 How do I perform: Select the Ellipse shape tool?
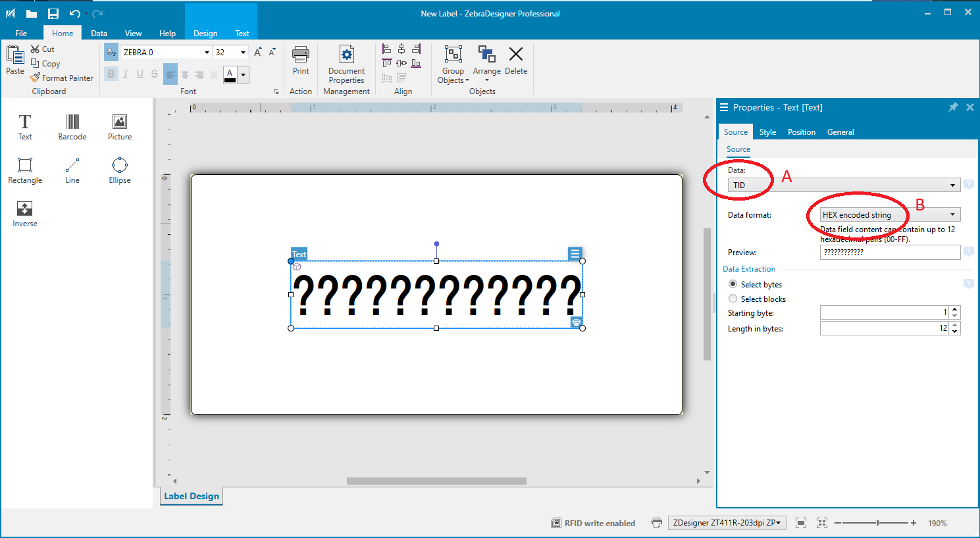click(x=120, y=170)
